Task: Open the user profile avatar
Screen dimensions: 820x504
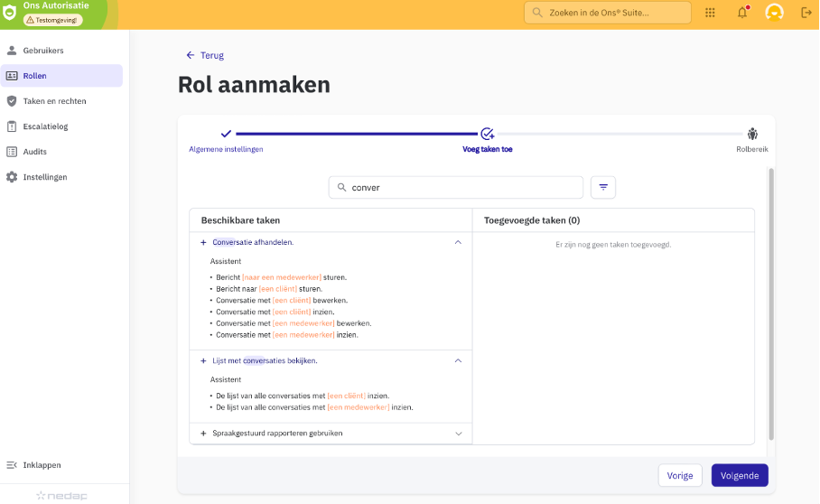Action: 774,13
